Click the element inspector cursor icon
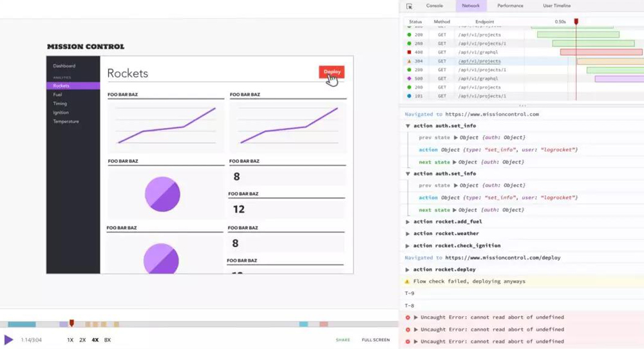 pyautogui.click(x=409, y=6)
